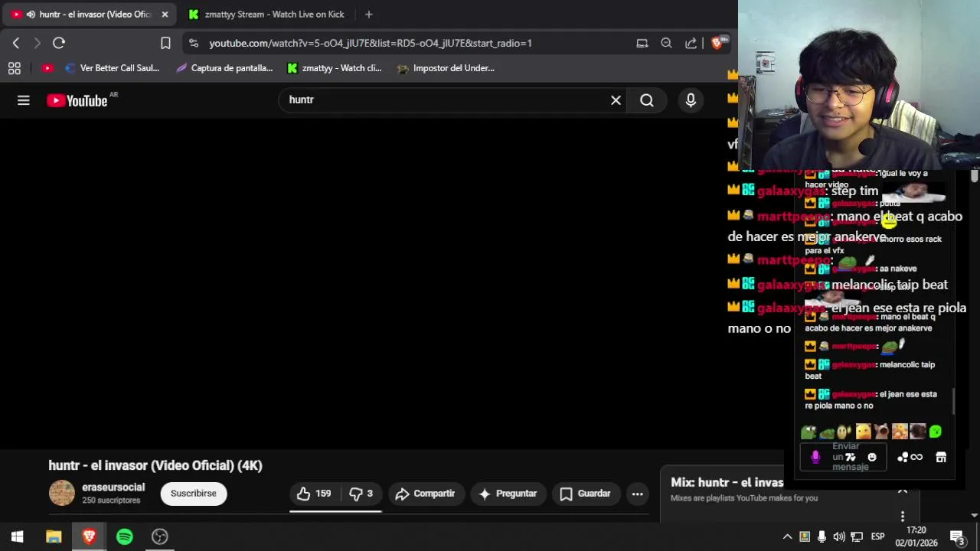
Task: Switch to the zmattyy Stream Kick tab
Action: (x=266, y=15)
